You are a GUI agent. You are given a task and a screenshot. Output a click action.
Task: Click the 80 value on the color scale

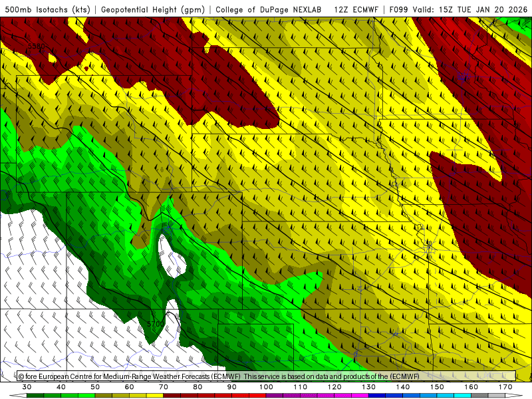click(x=198, y=387)
